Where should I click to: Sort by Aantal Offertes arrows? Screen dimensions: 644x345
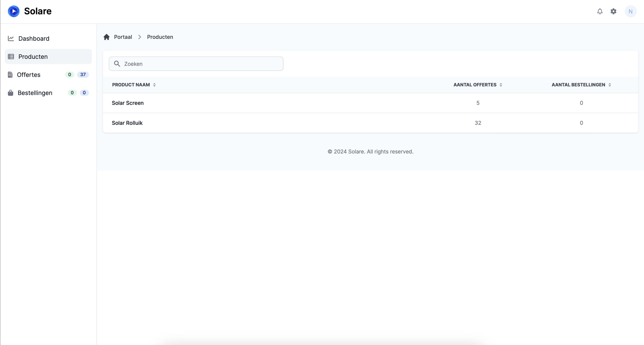(501, 85)
